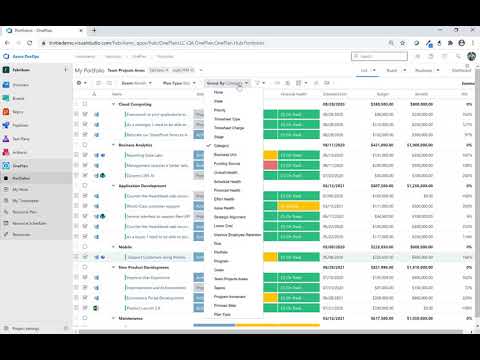Select None in grouping menu
The height and width of the screenshot is (360, 480).
[x=218, y=92]
